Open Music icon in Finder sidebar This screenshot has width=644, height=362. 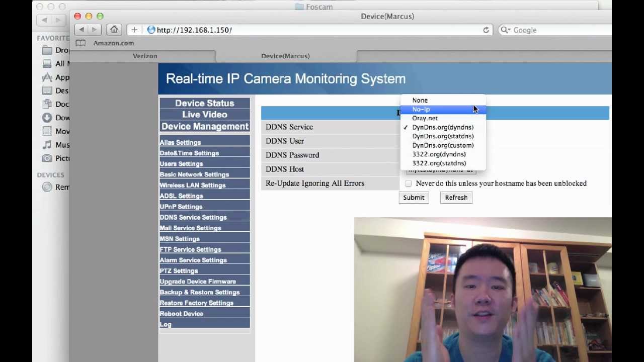[x=47, y=145]
